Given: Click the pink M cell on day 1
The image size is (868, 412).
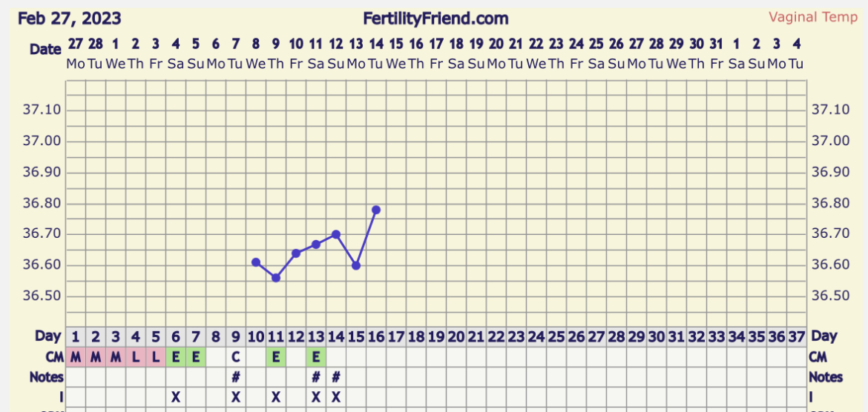Looking at the screenshot, I should point(76,357).
